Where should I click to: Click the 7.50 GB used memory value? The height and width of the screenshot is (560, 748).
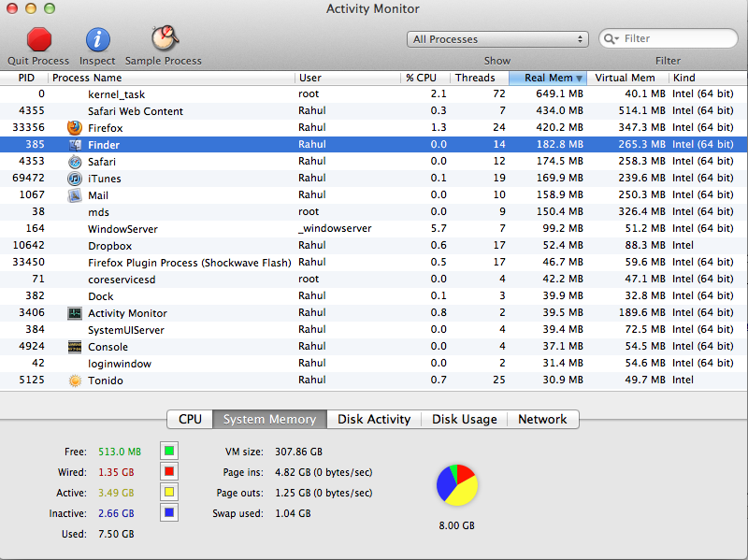[x=116, y=534]
